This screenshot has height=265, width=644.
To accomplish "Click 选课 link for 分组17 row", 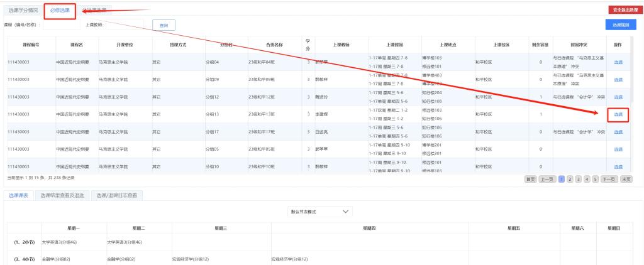I will (x=618, y=132).
